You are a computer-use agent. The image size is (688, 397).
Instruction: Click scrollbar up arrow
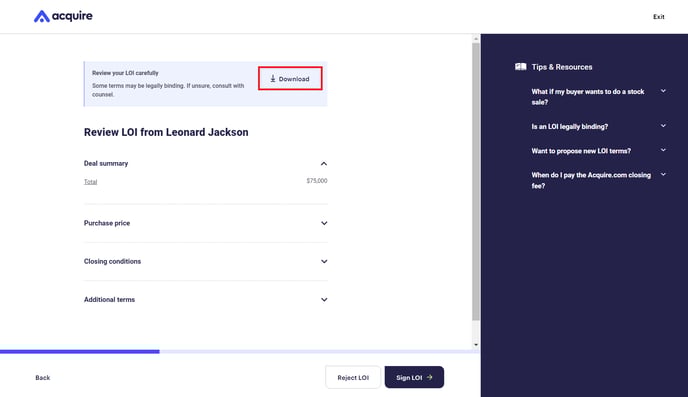pyautogui.click(x=476, y=39)
